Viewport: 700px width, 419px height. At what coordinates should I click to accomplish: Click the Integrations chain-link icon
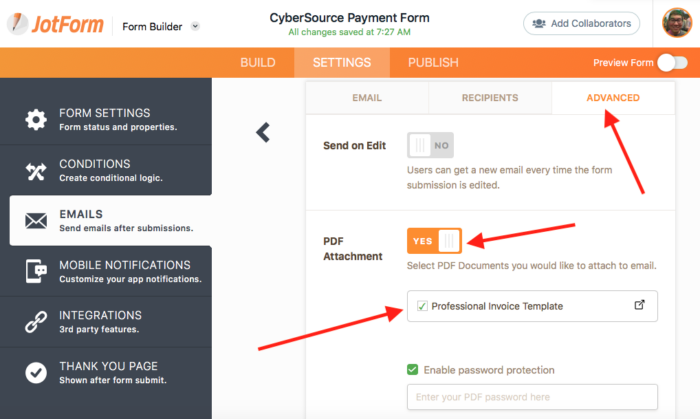tap(36, 322)
